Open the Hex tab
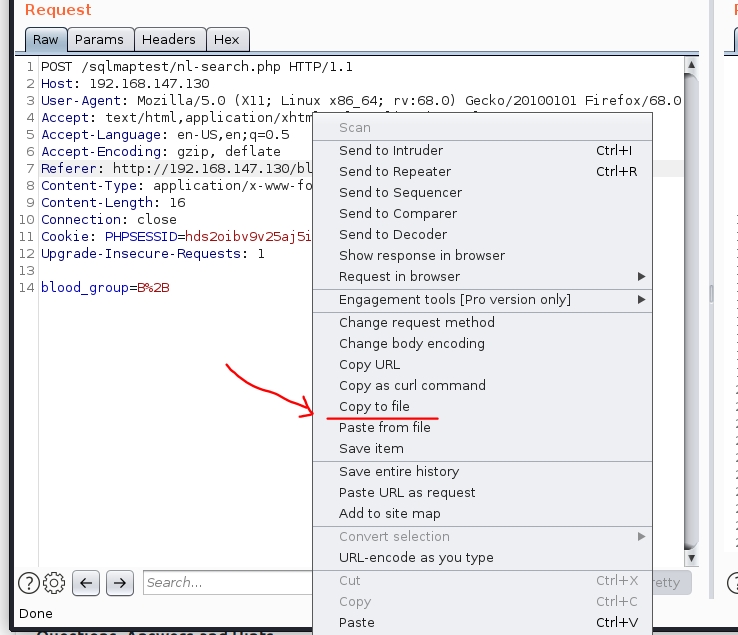The height and width of the screenshot is (635, 738). [227, 39]
